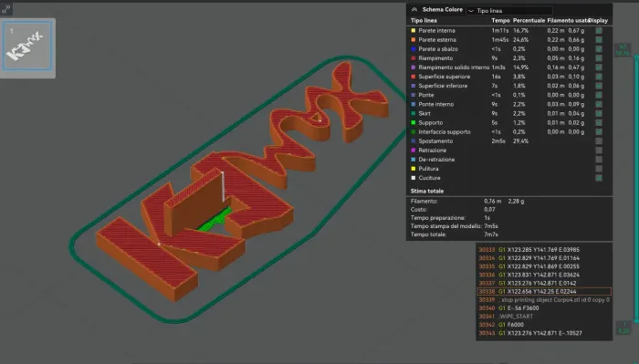Collapse the Schema Colore legend panel
This screenshot has height=364, width=639.
coord(414,10)
